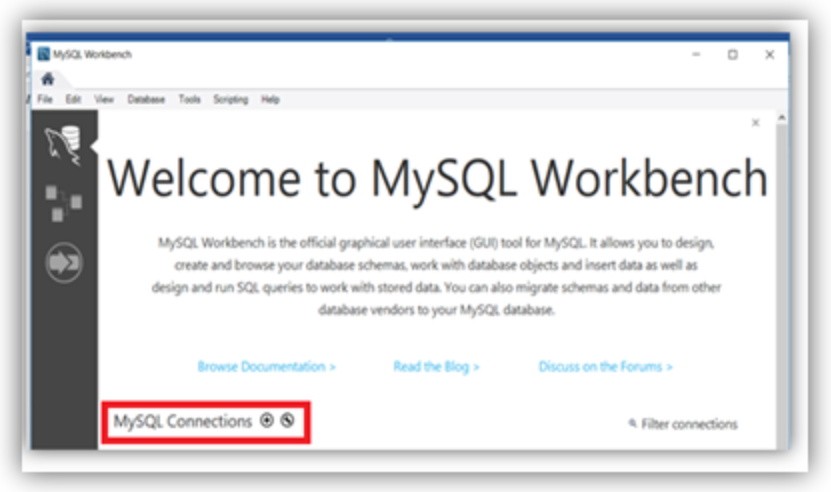
Task: Click Discuss on the Forums link
Action: [x=605, y=366]
